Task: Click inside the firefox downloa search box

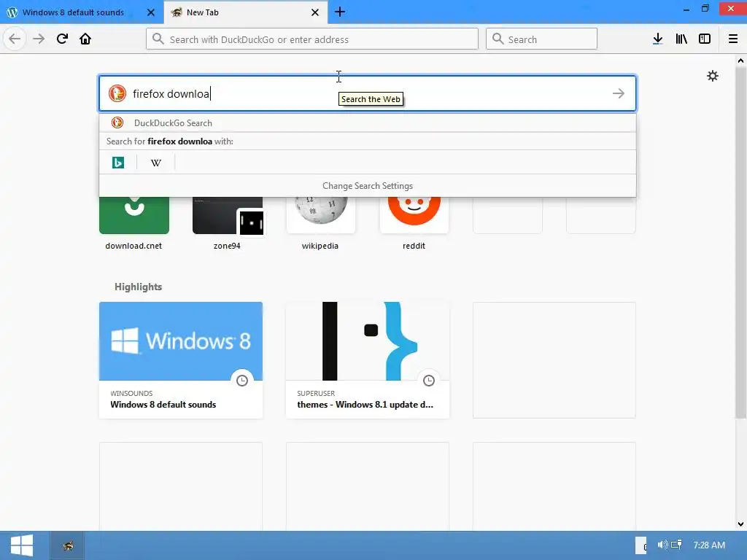Action: click(368, 93)
